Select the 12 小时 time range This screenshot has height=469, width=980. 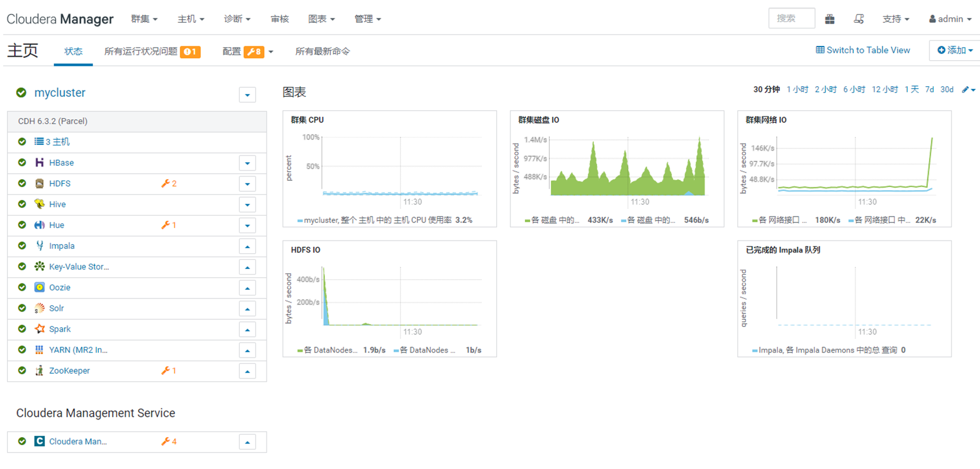pyautogui.click(x=885, y=89)
